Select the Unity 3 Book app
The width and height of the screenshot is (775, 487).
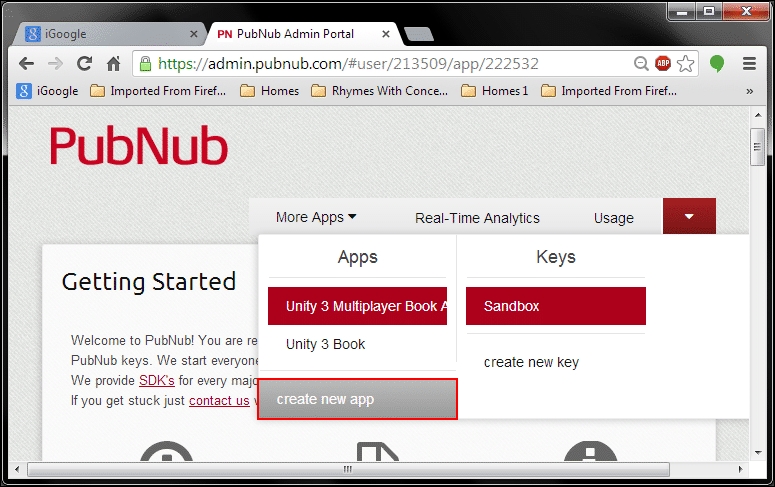[x=325, y=344]
